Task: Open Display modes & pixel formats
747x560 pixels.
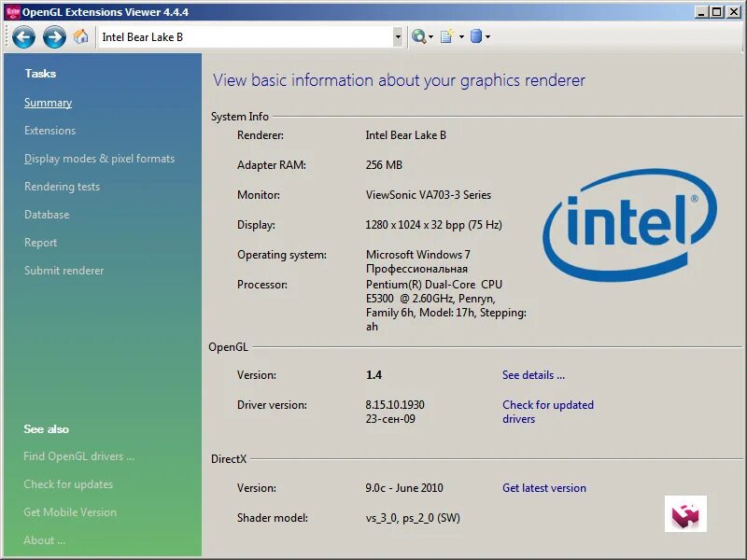Action: [x=100, y=159]
